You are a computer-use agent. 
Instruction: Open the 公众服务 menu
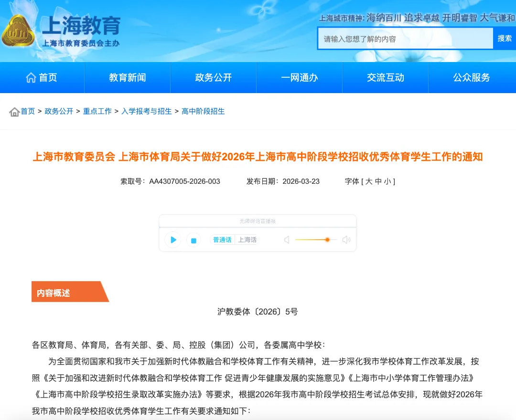(x=471, y=77)
